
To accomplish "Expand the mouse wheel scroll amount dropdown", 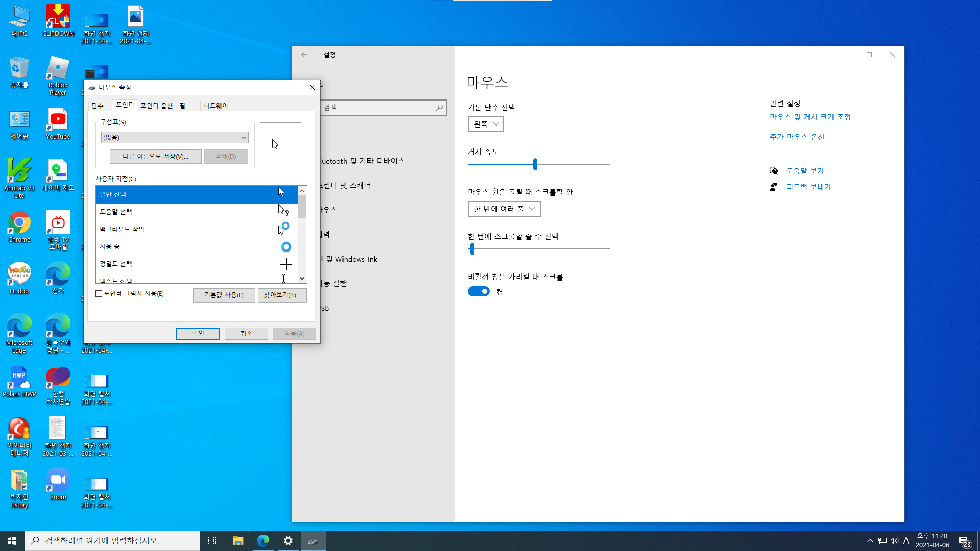I will [x=504, y=209].
